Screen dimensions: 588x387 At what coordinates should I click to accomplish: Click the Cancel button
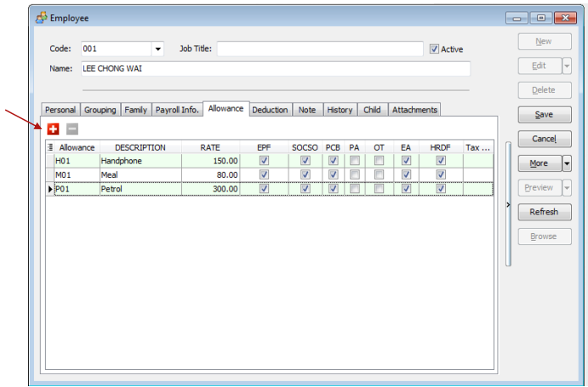(544, 139)
